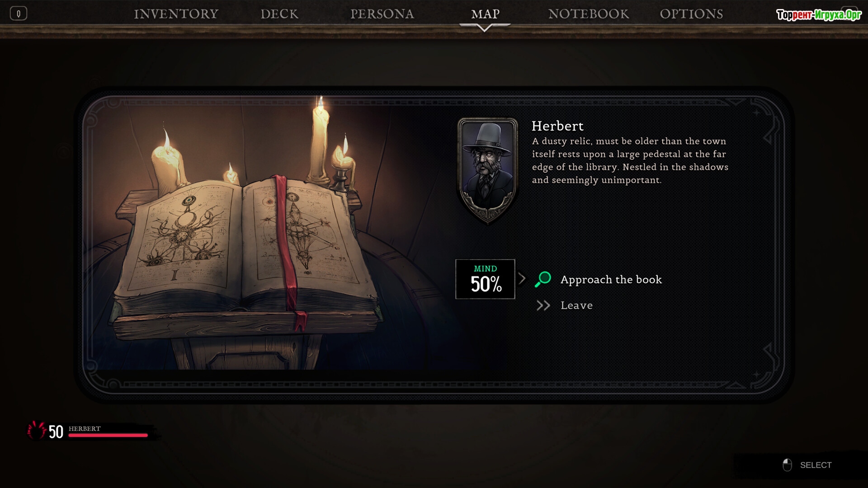Click the arrow marker beneath Map tab

pos(485,28)
